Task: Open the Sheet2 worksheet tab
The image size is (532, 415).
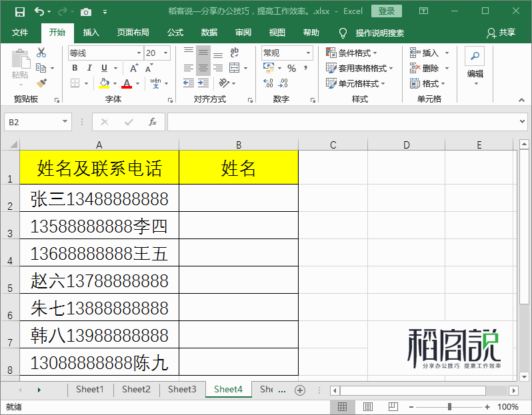Action: [x=136, y=390]
